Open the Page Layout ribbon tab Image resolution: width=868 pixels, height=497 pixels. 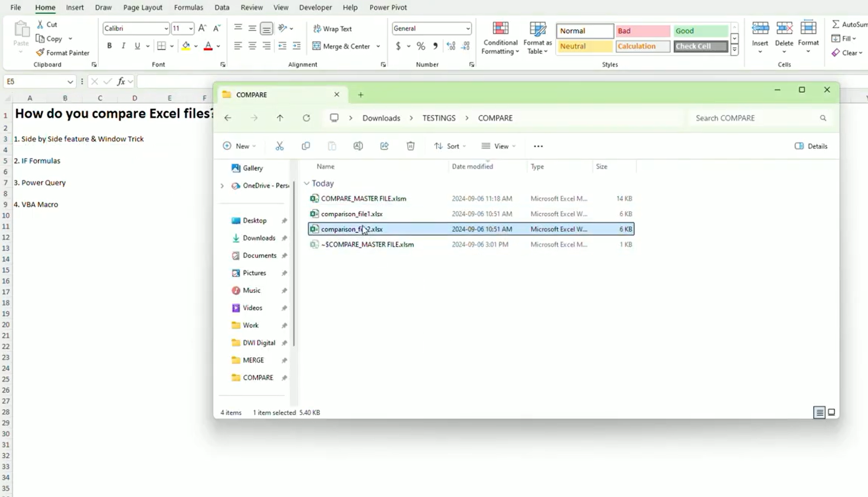coord(143,7)
